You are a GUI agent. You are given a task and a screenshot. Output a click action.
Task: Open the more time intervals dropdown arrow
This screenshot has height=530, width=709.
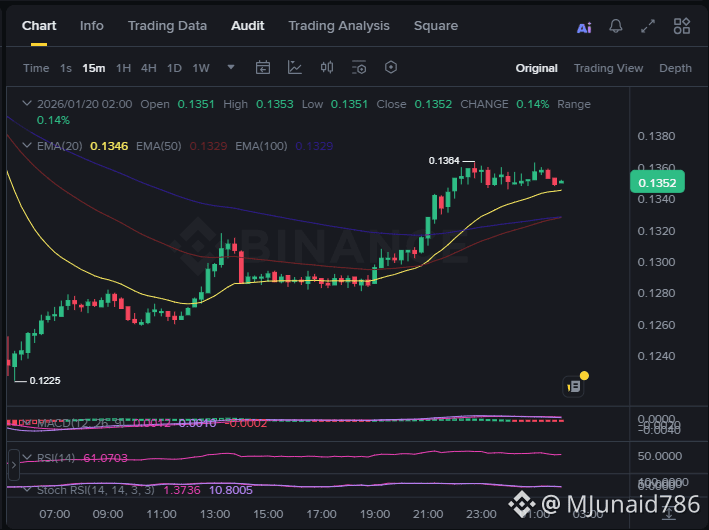[x=231, y=67]
